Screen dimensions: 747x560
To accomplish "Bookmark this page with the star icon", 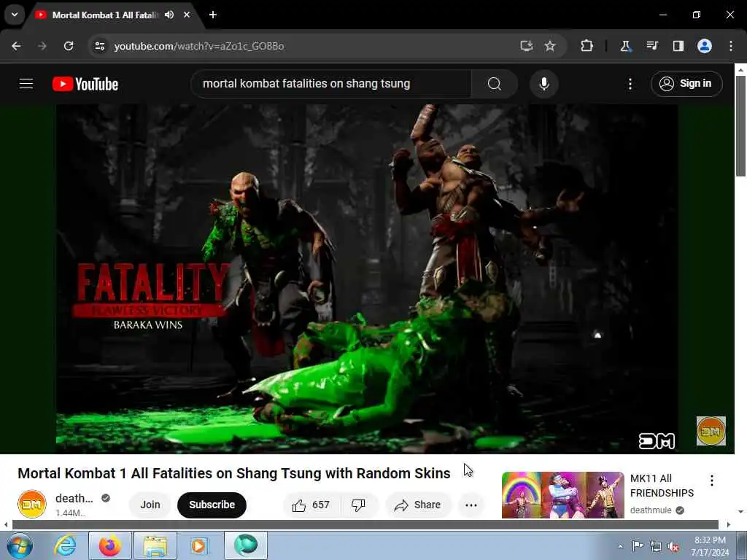I will 550,46.
